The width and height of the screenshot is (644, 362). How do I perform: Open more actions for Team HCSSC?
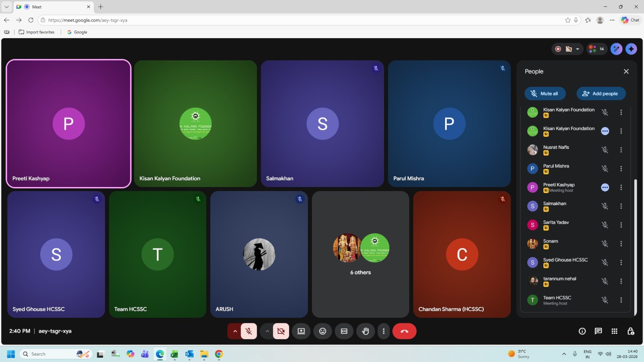(621, 300)
